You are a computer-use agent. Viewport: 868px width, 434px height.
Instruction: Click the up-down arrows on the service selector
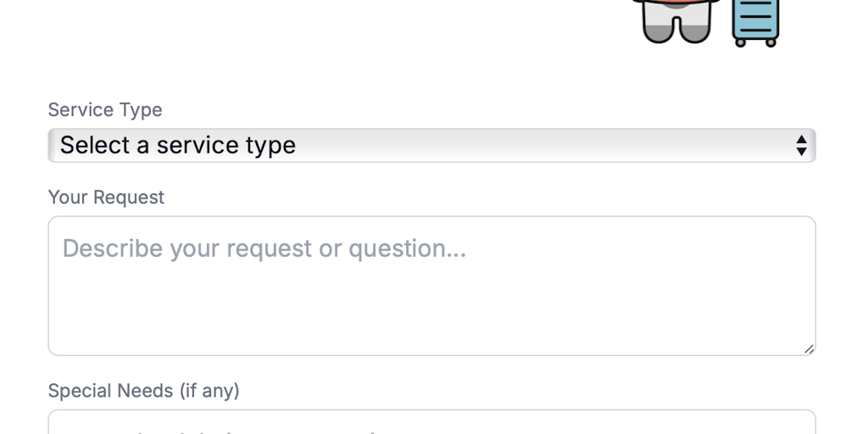(801, 145)
